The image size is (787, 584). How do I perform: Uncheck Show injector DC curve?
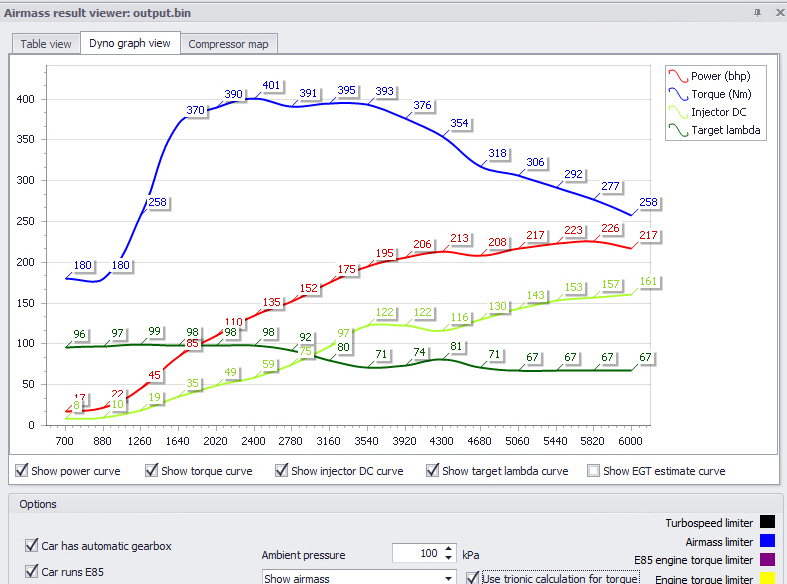tap(282, 470)
